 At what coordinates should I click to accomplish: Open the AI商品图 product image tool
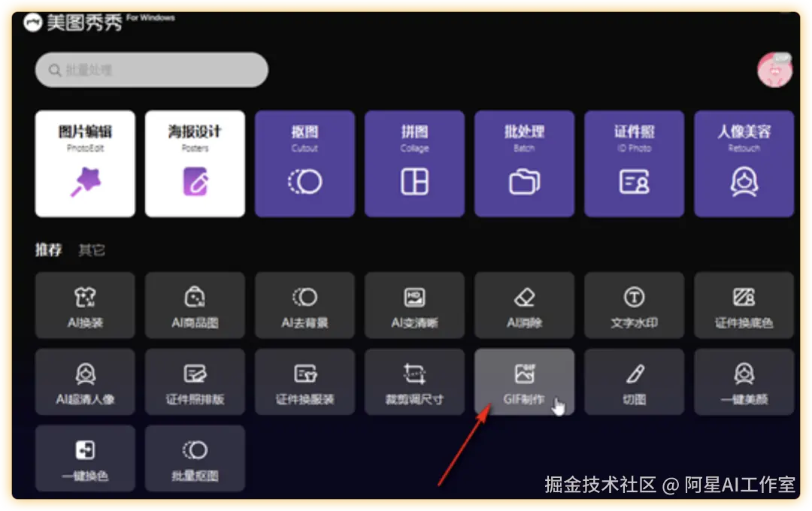(x=195, y=305)
